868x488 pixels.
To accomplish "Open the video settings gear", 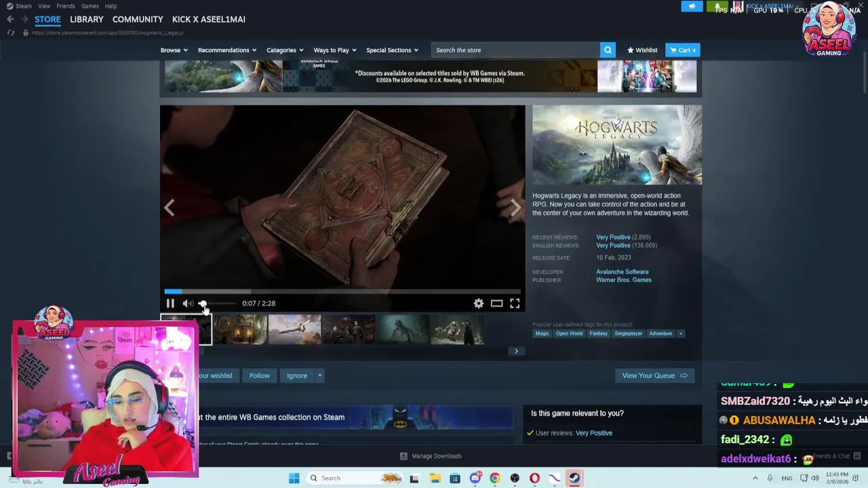I will pos(479,304).
